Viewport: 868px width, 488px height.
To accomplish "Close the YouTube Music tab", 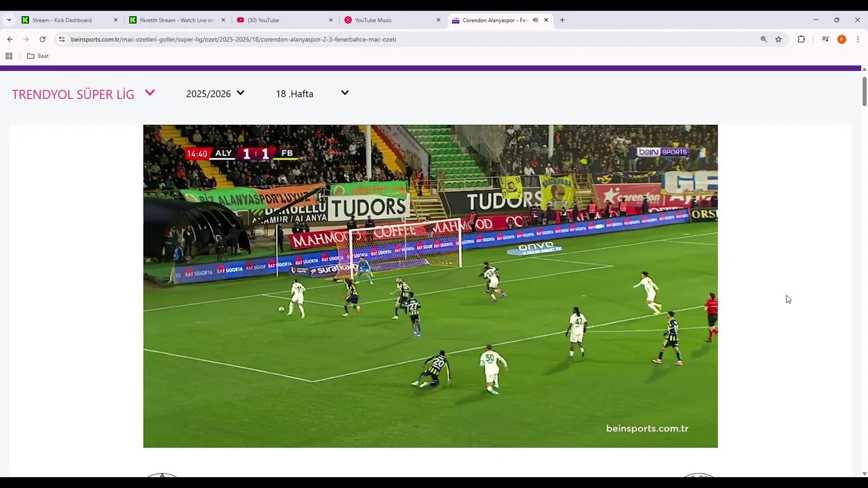I will point(438,20).
